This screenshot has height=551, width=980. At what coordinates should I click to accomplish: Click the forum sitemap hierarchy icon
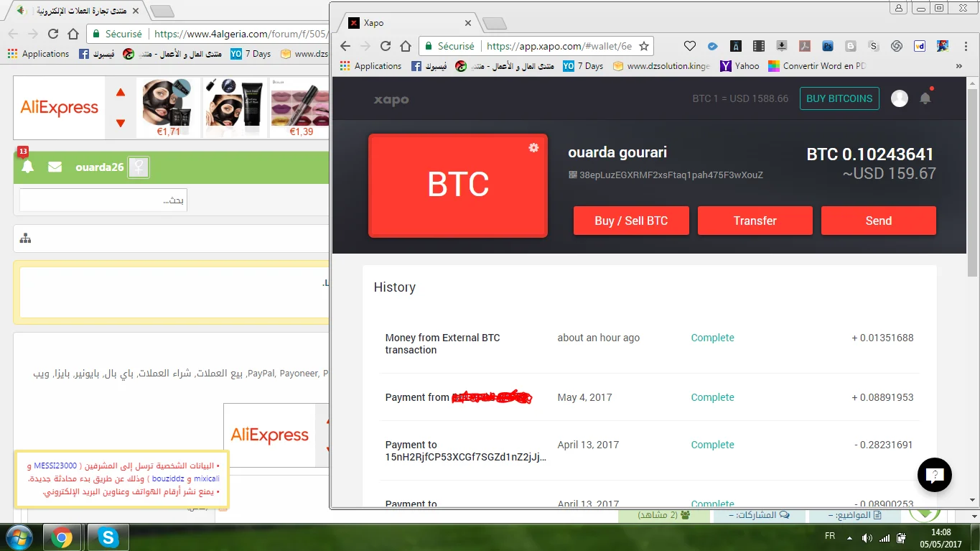(x=26, y=239)
